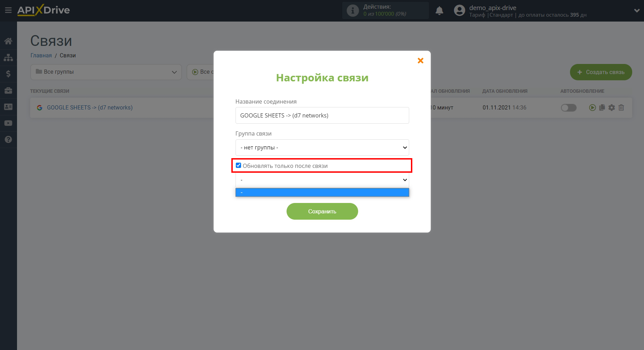Click the Дата обновления column header

click(505, 91)
